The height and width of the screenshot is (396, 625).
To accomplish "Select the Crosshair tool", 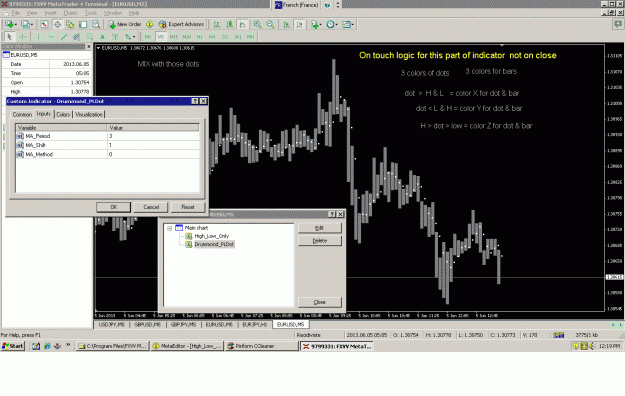I will click(22, 37).
